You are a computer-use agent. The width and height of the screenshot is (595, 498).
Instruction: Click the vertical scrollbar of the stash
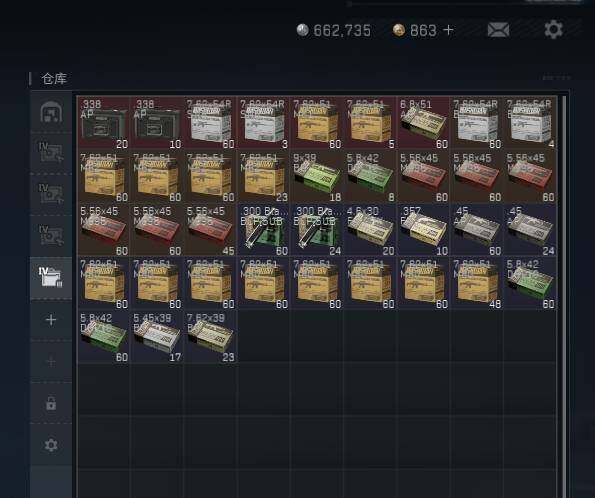[564, 296]
